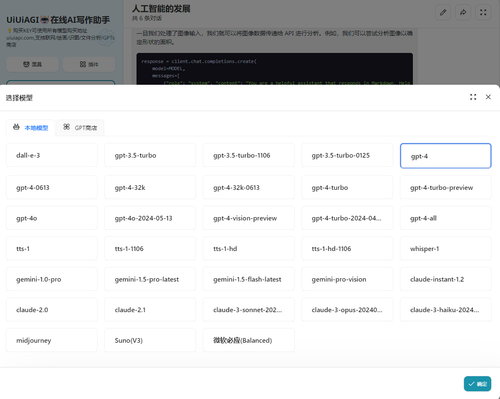
Task: Select the claude-2.0 model
Action: pyautogui.click(x=52, y=310)
